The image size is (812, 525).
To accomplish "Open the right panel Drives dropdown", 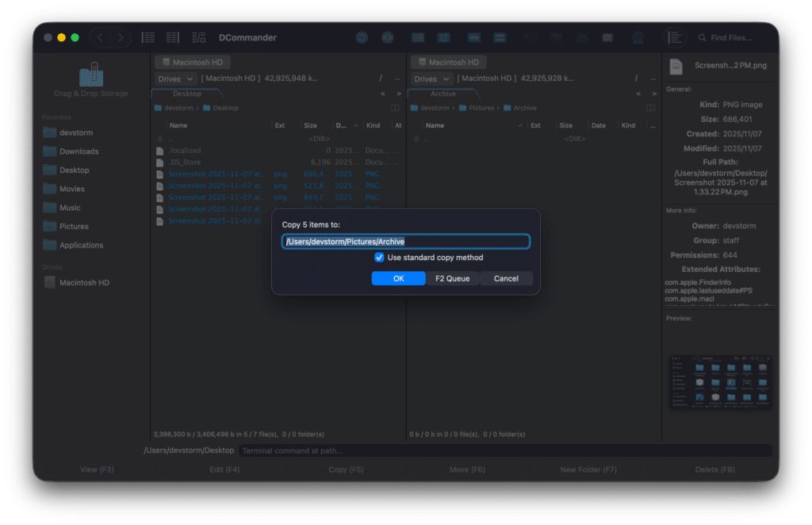I will tap(432, 79).
